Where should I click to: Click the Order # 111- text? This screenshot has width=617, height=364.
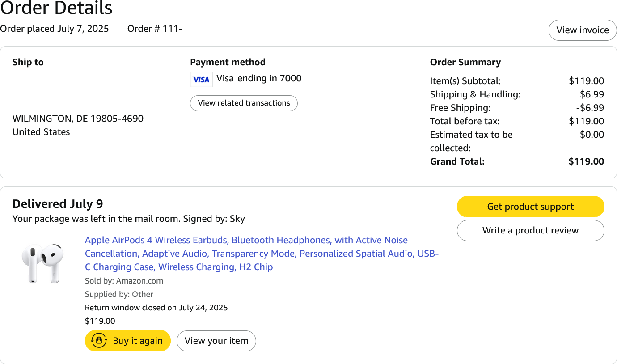[x=155, y=29]
